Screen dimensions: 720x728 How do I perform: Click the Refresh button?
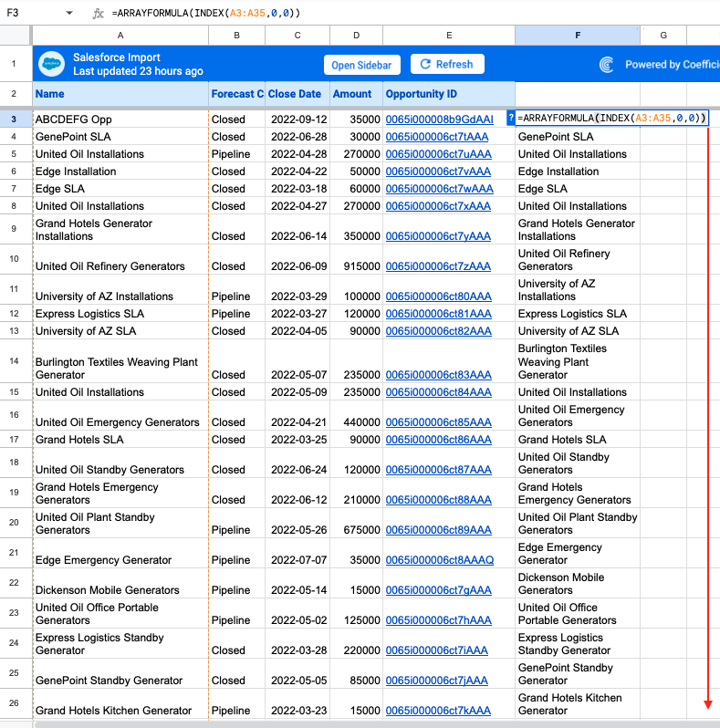(x=447, y=64)
